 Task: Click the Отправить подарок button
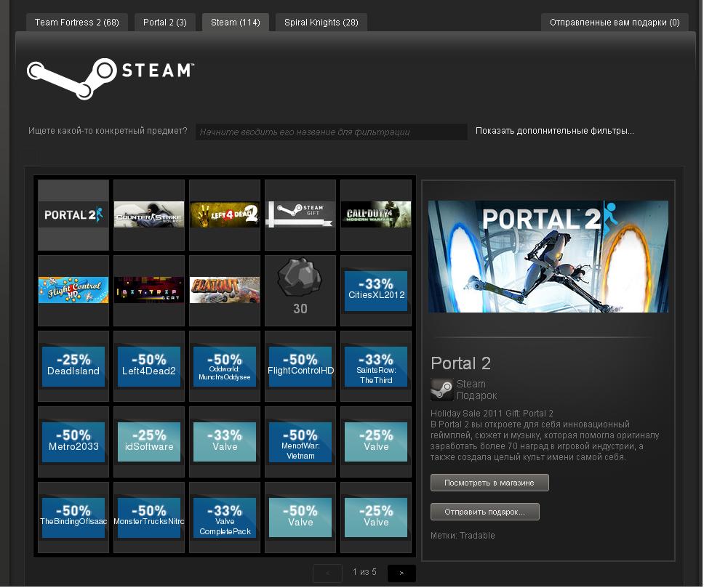485,512
